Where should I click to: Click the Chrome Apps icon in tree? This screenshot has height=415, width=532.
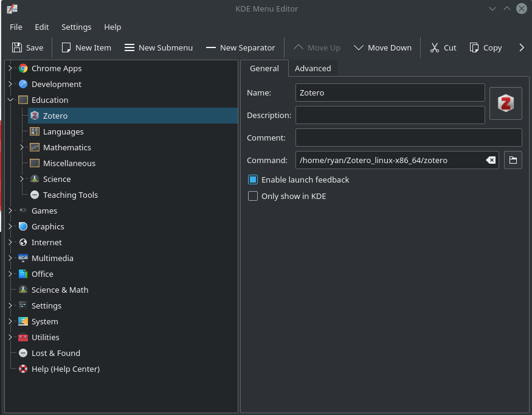coord(23,68)
